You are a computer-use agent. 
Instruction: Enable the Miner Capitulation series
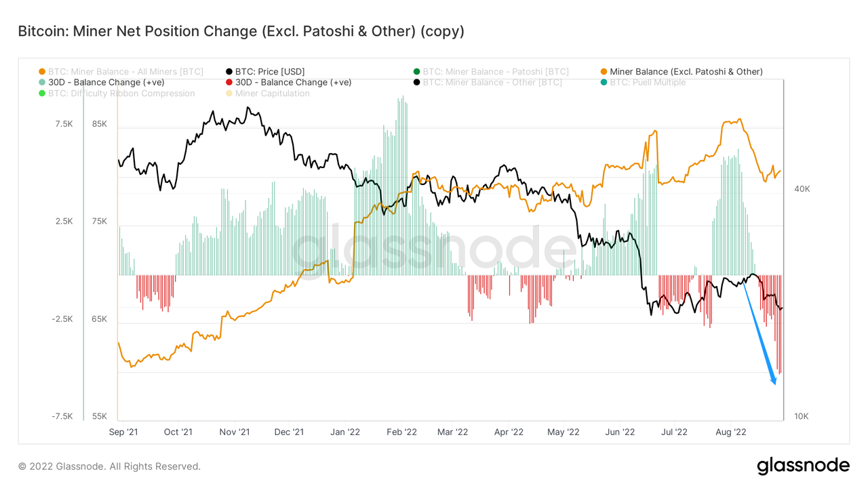click(x=272, y=94)
